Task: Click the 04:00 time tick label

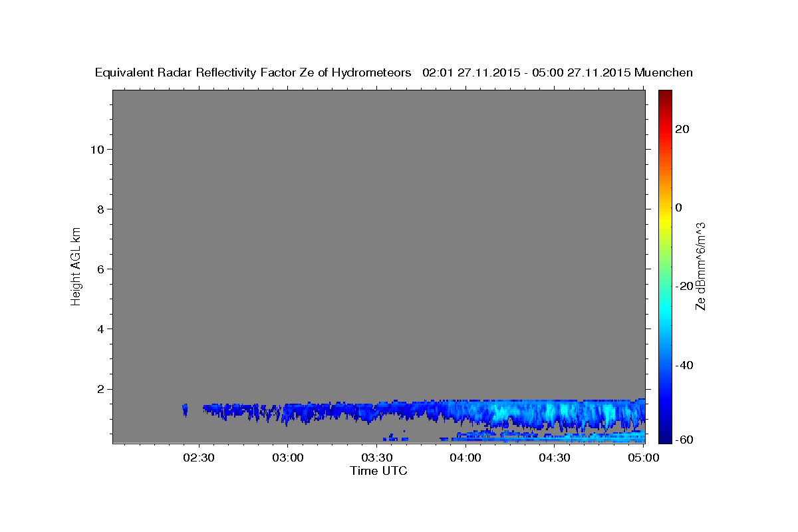Action: pyautogui.click(x=465, y=458)
